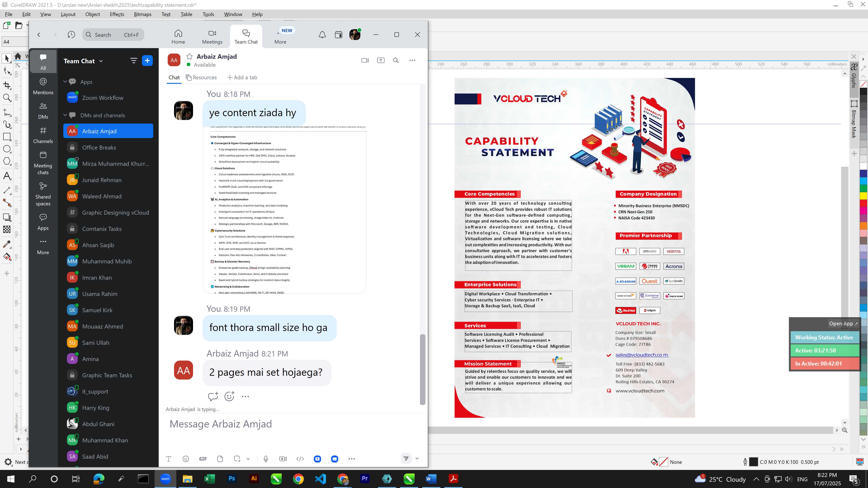Collapse the Apps section in chat sidebar
Image resolution: width=868 pixels, height=488 pixels.
click(65, 82)
